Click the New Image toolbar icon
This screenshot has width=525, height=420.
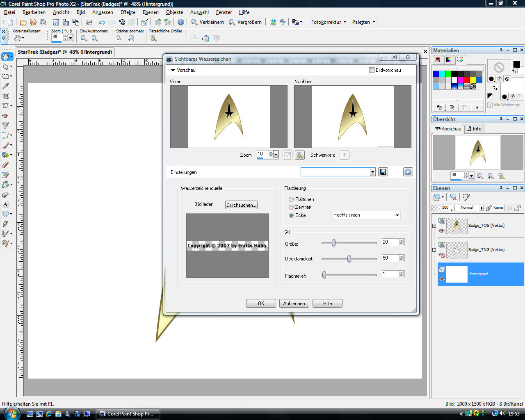pyautogui.click(x=11, y=22)
